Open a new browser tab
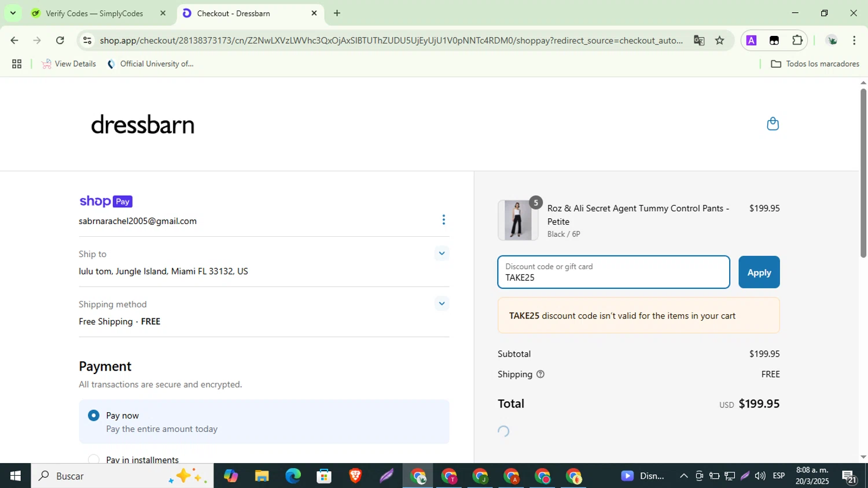 tap(337, 13)
